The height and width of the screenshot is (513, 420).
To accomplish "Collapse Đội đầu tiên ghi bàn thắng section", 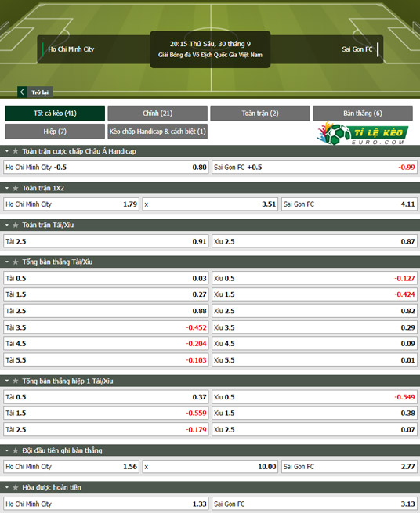I will click(x=7, y=450).
